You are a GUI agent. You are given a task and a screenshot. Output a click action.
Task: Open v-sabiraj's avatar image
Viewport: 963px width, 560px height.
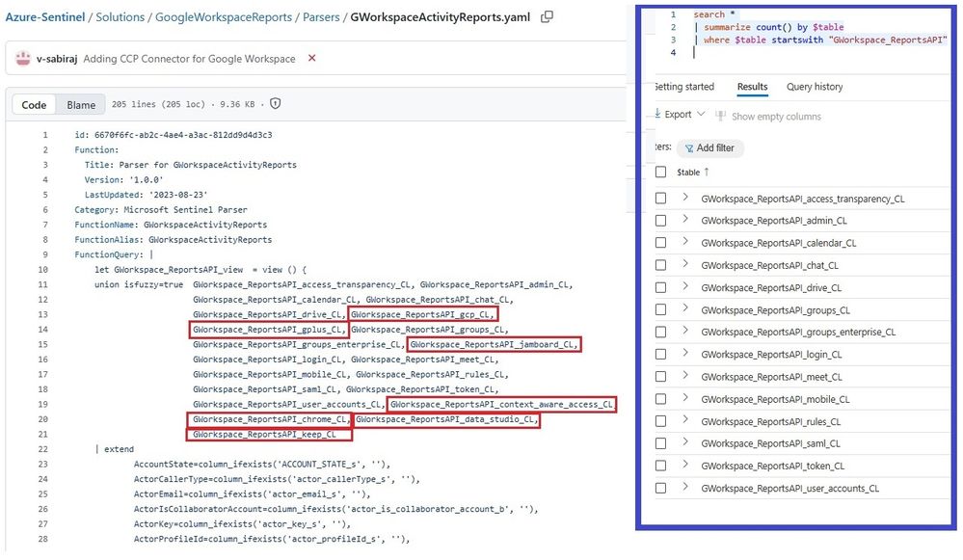[23, 59]
